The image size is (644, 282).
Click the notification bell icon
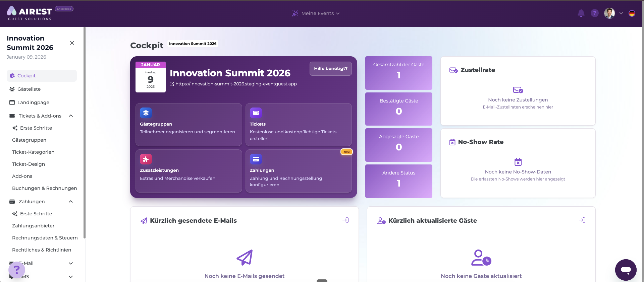[581, 13]
